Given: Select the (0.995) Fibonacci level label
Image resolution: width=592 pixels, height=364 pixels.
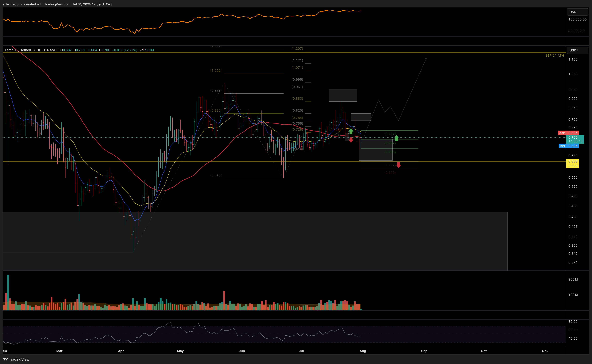Looking at the screenshot, I should (x=297, y=79).
